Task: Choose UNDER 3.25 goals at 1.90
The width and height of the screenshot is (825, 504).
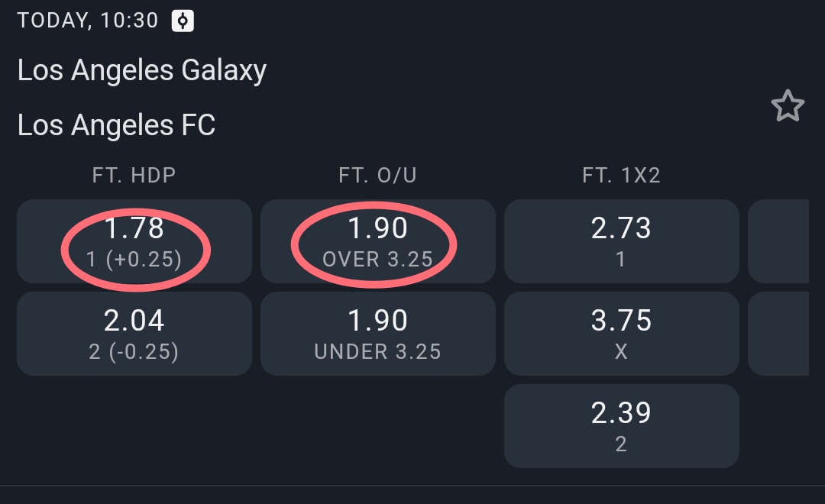Action: [378, 333]
